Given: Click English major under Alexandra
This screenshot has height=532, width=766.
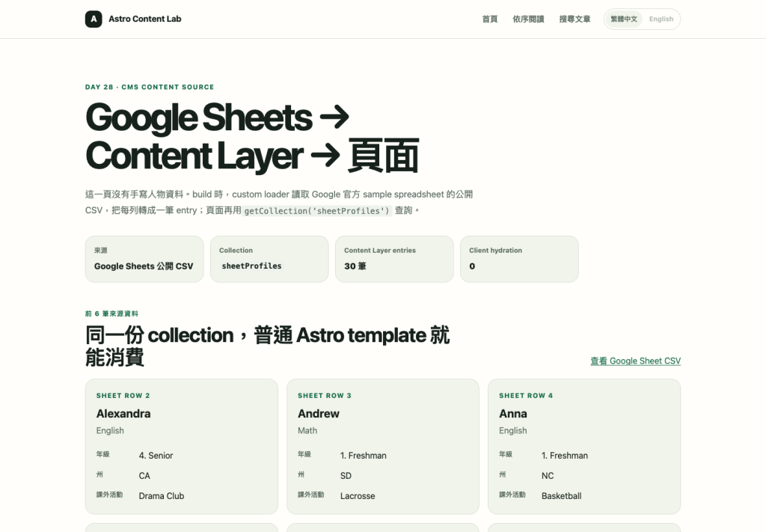Looking at the screenshot, I should point(110,430).
